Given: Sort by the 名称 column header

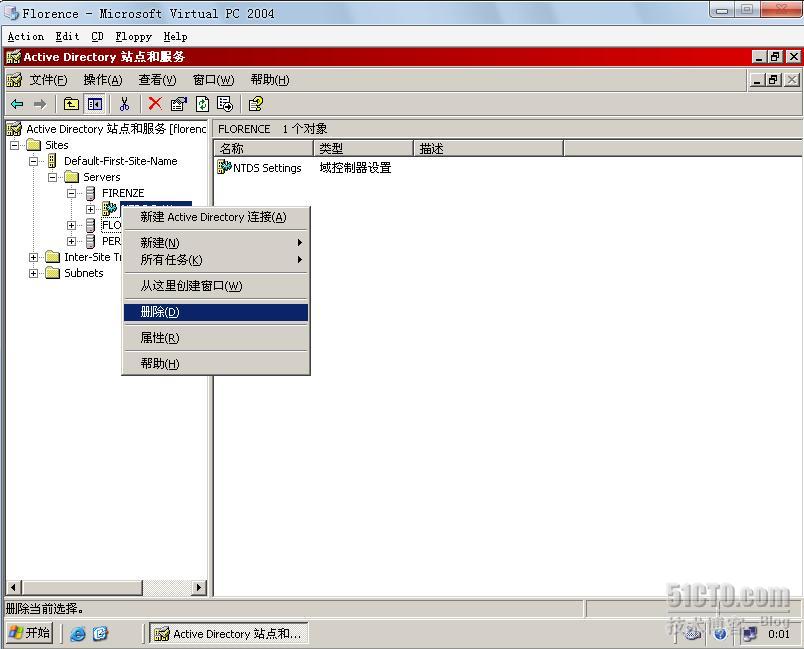Looking at the screenshot, I should click(x=263, y=149).
